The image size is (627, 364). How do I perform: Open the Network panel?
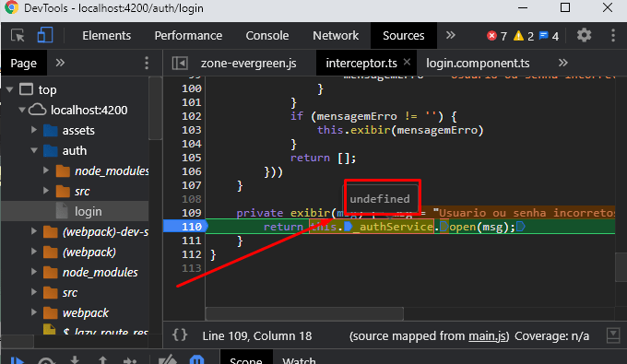click(336, 36)
